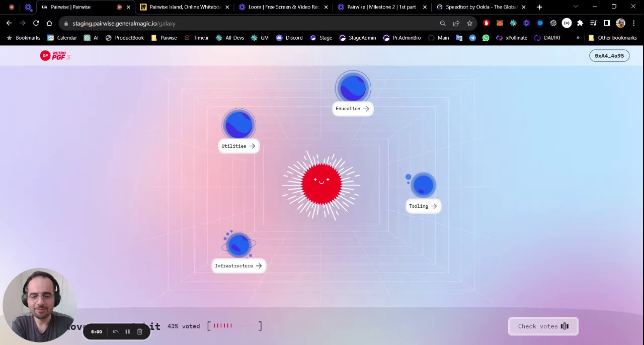Bookmark this page with star icon
Viewport: 644px width, 345px height.
469,23
